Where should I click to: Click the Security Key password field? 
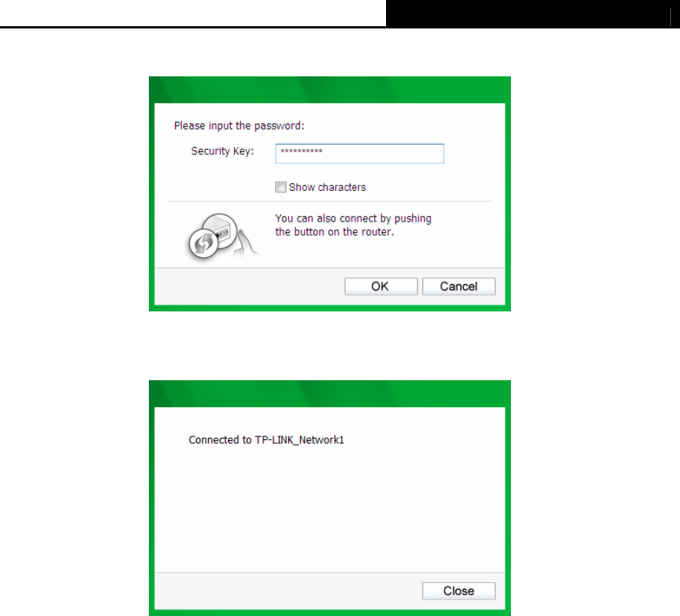[x=360, y=153]
